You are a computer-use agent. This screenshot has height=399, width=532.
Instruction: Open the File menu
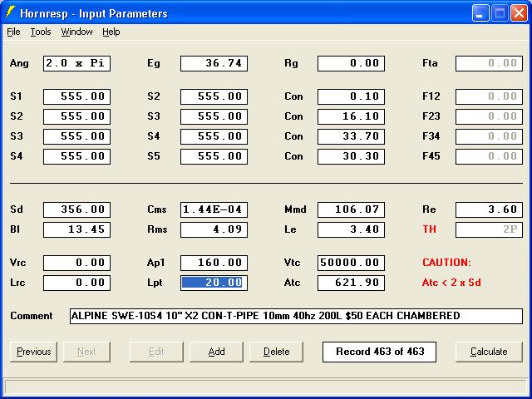13,32
